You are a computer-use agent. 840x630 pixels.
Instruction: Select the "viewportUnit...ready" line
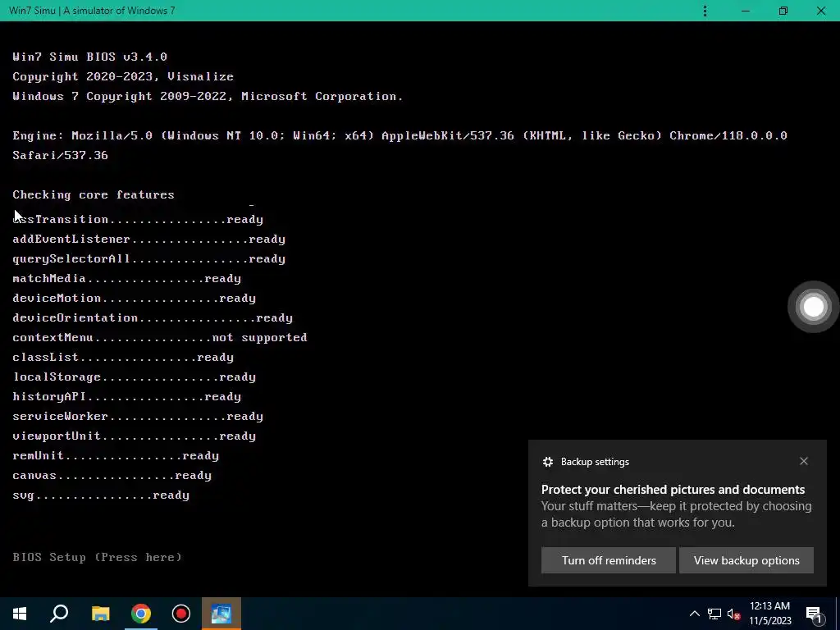tap(134, 436)
